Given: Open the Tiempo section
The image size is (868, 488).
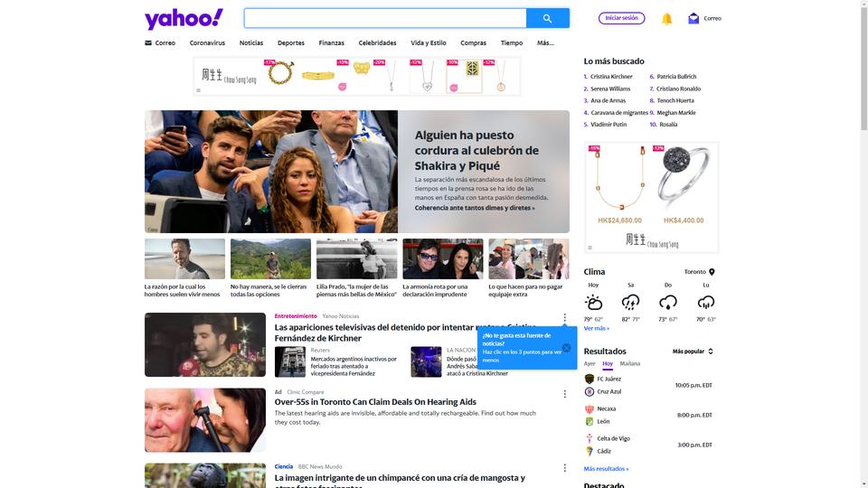Looking at the screenshot, I should (x=512, y=42).
